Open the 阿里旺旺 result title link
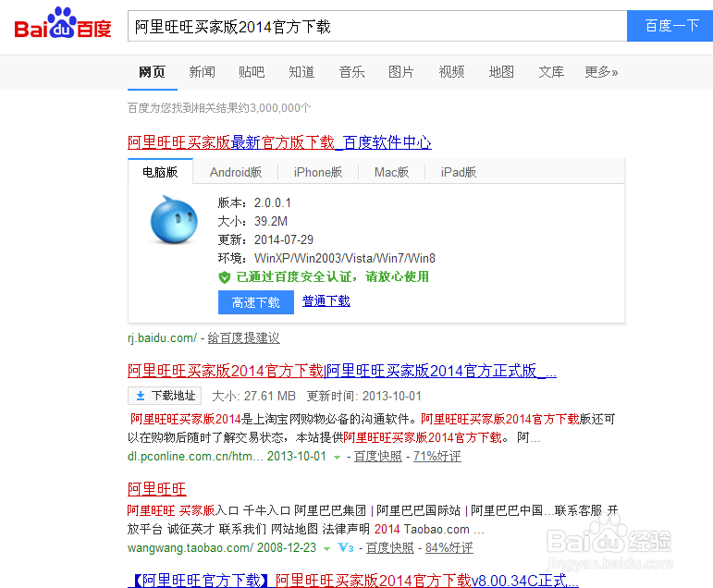 click(x=157, y=489)
